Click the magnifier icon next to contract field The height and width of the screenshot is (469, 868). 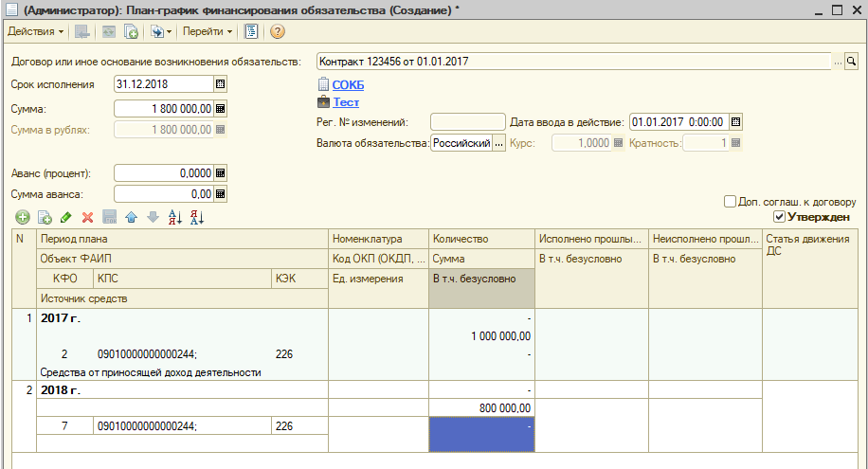[851, 62]
